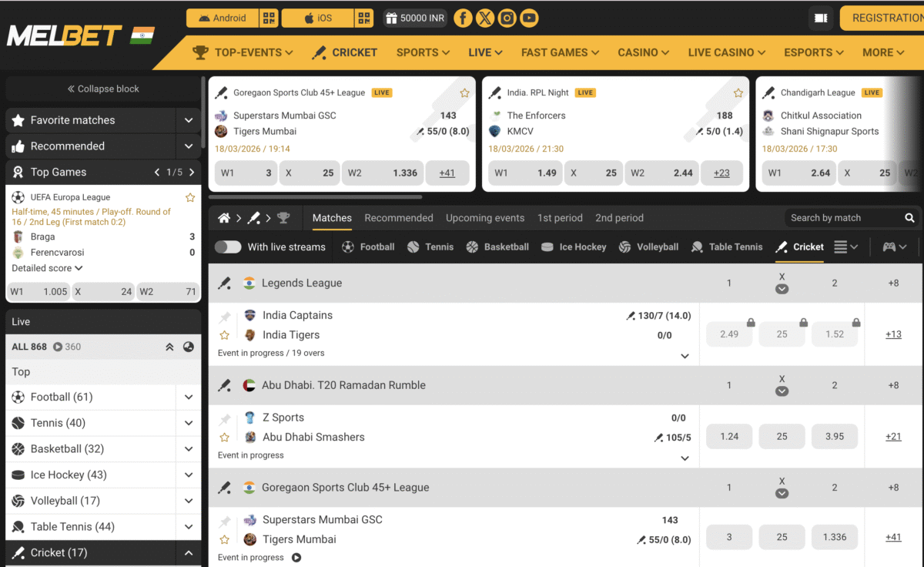Screen dimensions: 924x567
Task: Pin the India Captains match
Action: 224,317
